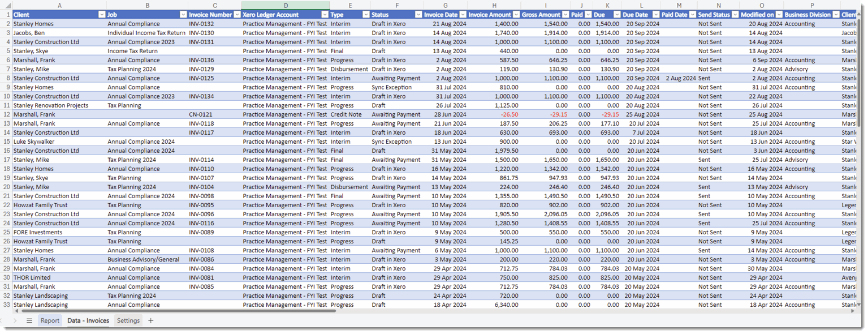This screenshot has width=868, height=334.
Task: Select all cells using the corner select-all button
Action: tap(7, 5)
